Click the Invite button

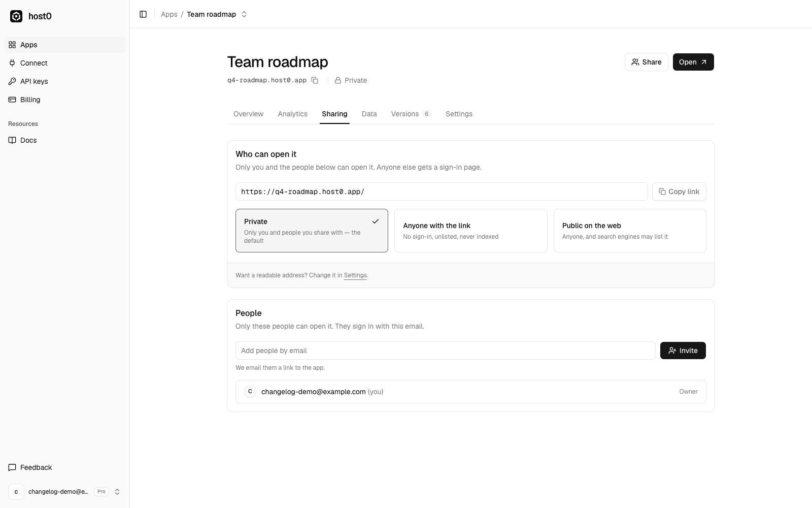coord(683,351)
